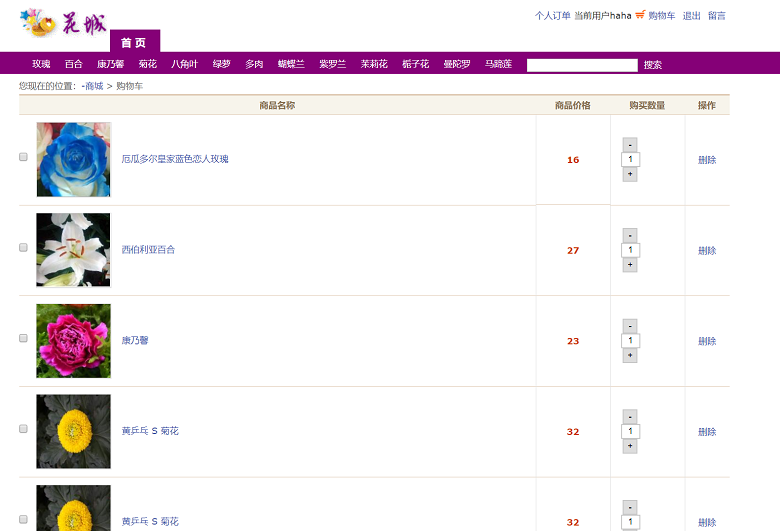Click 退出 to log out
Image resolution: width=780 pixels, height=531 pixels.
click(691, 16)
